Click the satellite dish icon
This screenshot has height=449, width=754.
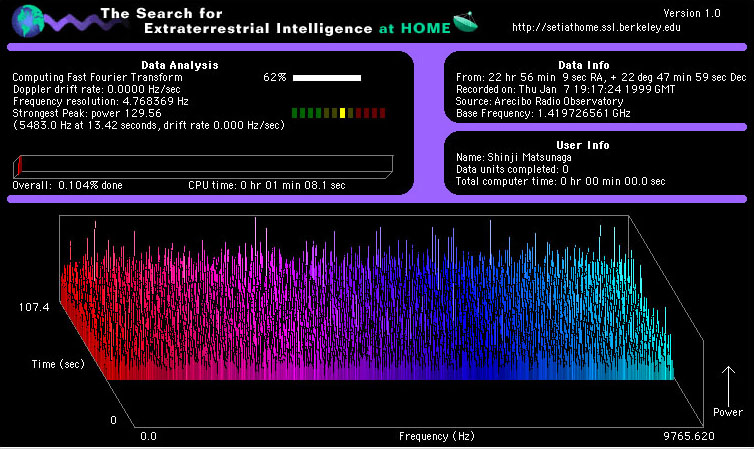click(x=465, y=22)
